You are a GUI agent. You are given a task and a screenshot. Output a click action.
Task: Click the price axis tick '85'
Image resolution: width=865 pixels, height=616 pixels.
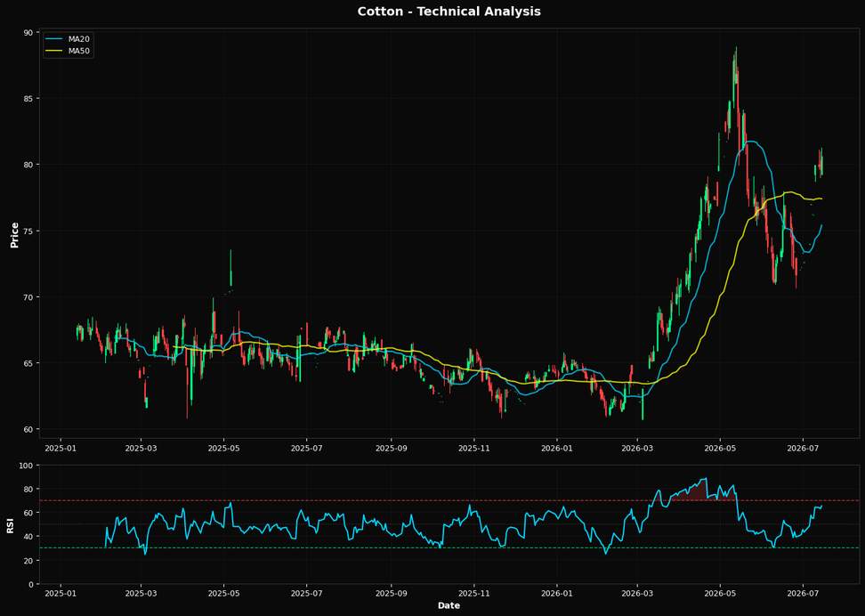[x=28, y=99]
